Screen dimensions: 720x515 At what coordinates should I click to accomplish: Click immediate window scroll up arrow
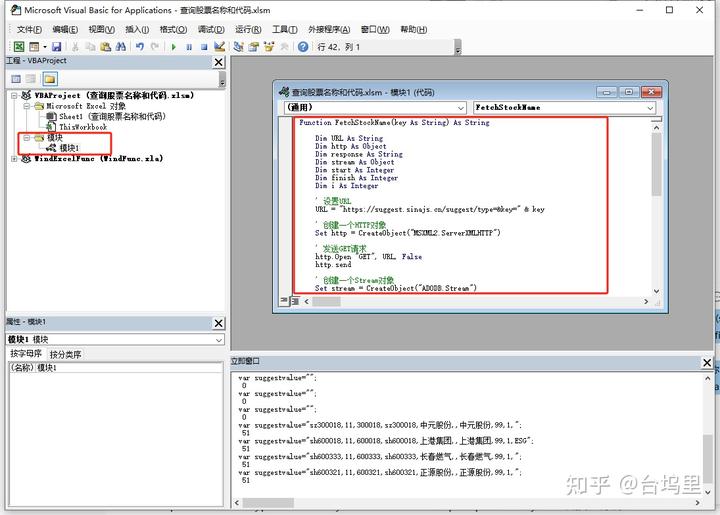point(707,379)
